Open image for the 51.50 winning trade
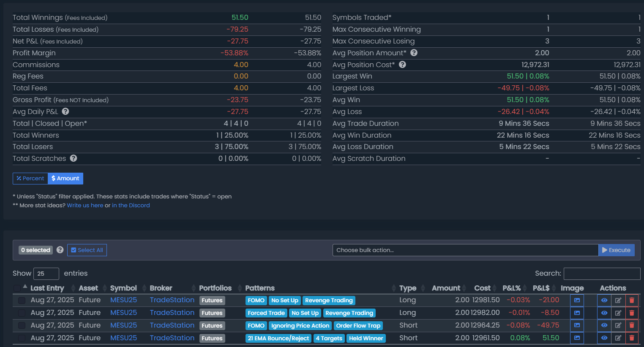This screenshot has height=347, width=644. pyautogui.click(x=577, y=338)
